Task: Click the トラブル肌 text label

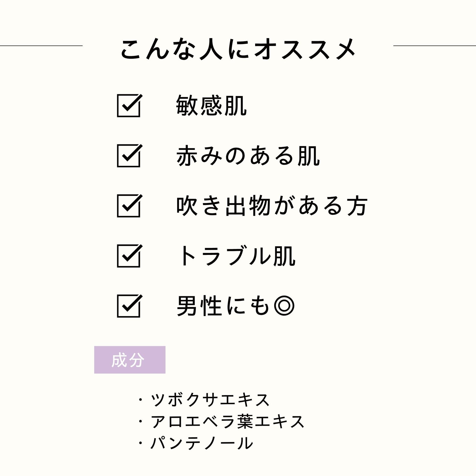Action: tap(237, 256)
